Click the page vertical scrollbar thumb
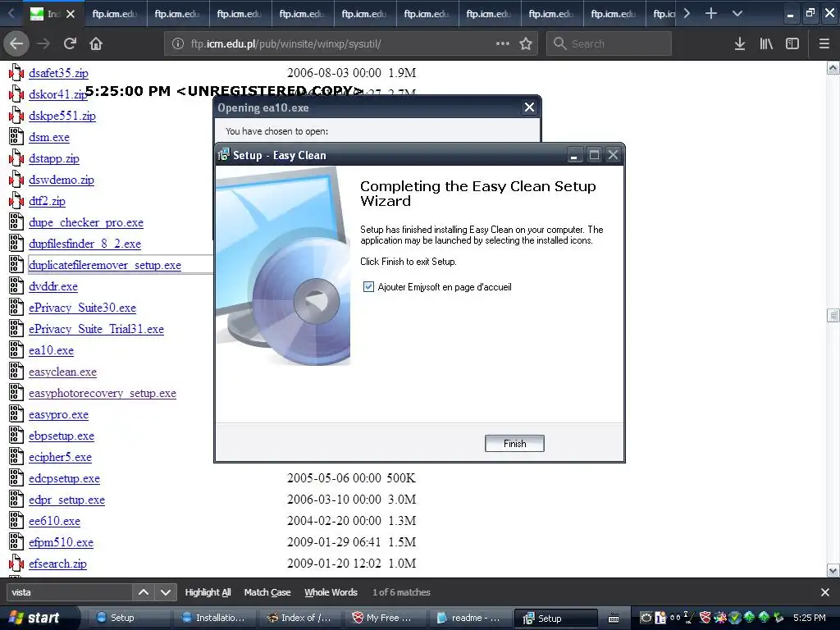The image size is (840, 630). (833, 316)
